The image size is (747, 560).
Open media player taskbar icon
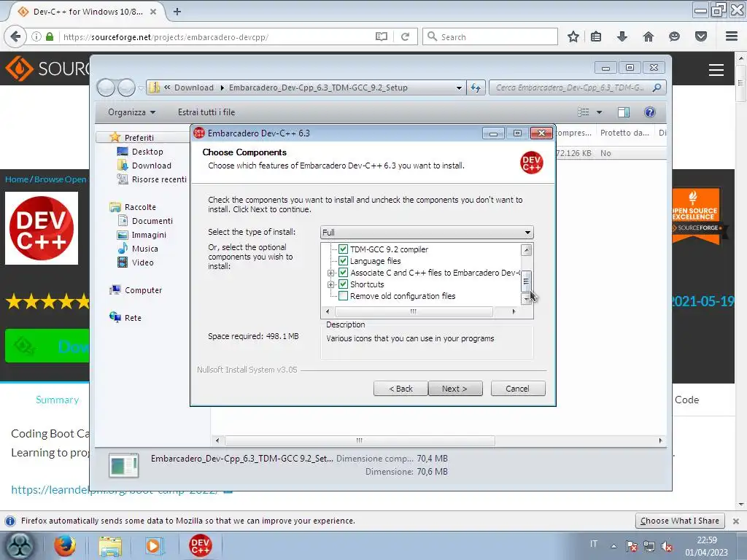tap(155, 546)
